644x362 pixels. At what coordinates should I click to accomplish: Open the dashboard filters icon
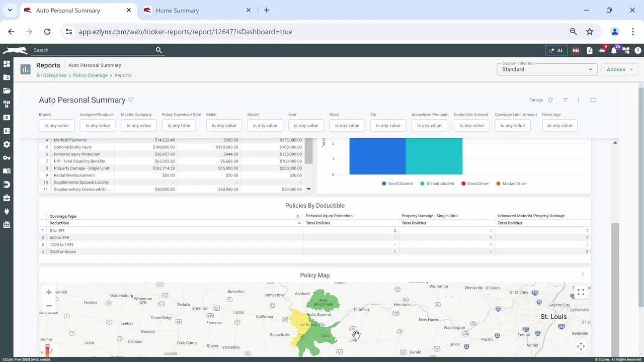[565, 100]
